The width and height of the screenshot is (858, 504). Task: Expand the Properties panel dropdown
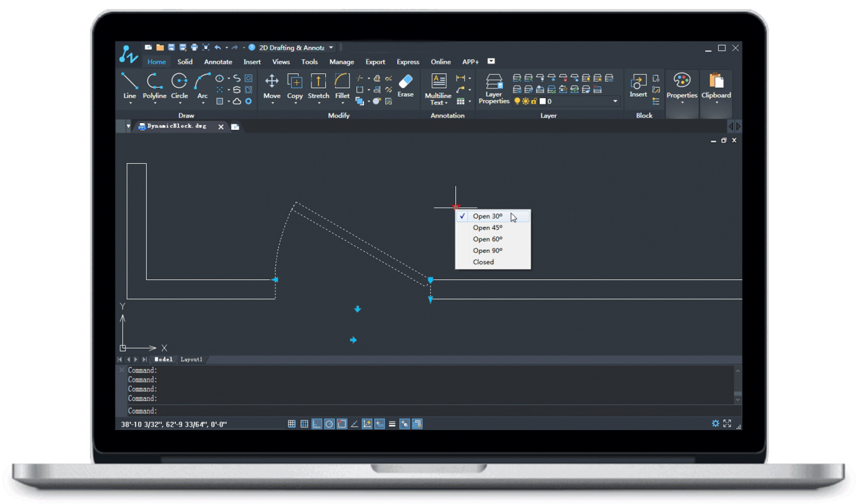point(682,103)
